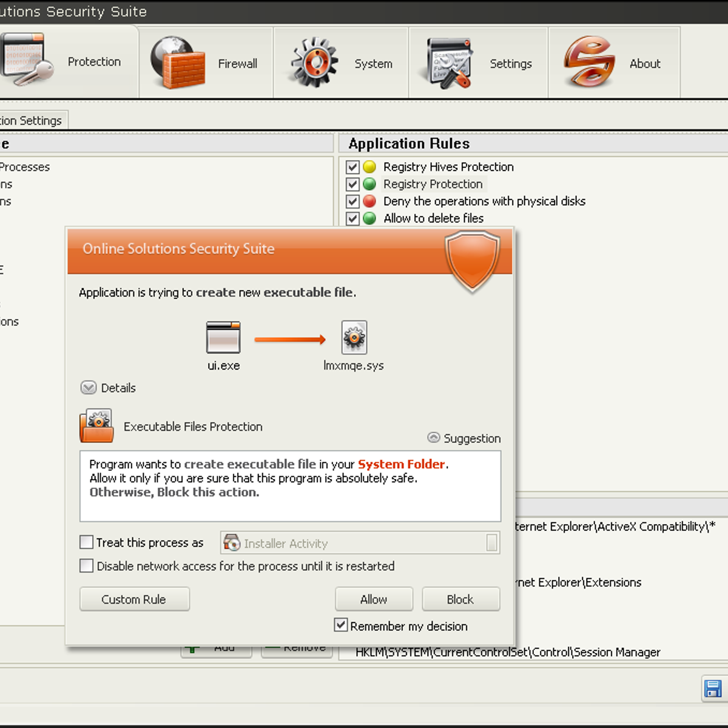Click the orange shield icon in dialog
This screenshot has height=728, width=728.
click(473, 261)
